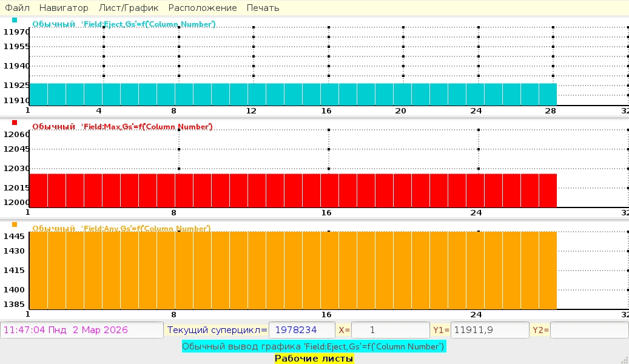This screenshot has width=629, height=364.
Task: Click the Y1= value field showing 11911,9
Action: tap(489, 330)
